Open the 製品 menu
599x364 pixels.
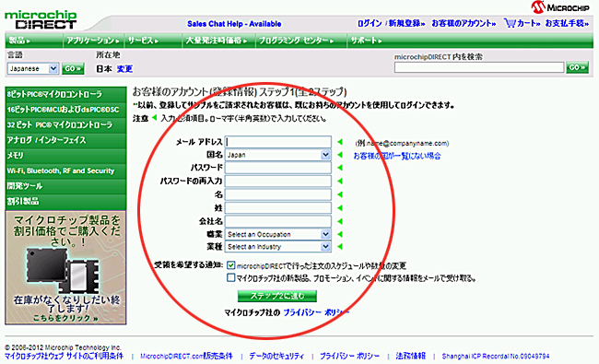(x=19, y=41)
